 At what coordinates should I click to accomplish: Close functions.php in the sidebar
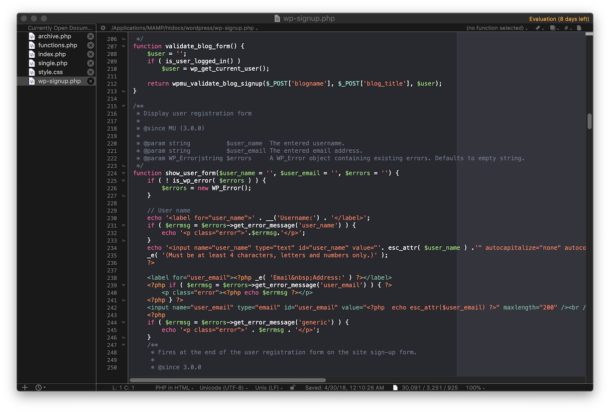tap(90, 45)
